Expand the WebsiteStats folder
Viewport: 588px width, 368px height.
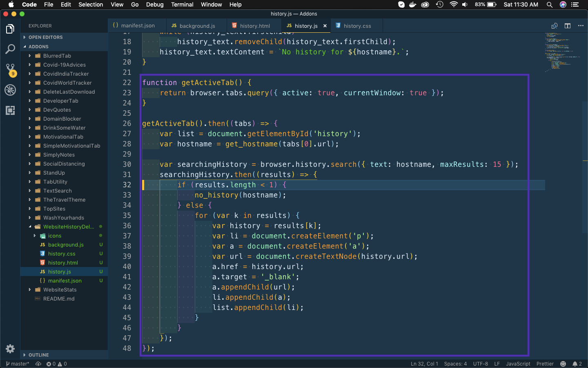(64, 289)
